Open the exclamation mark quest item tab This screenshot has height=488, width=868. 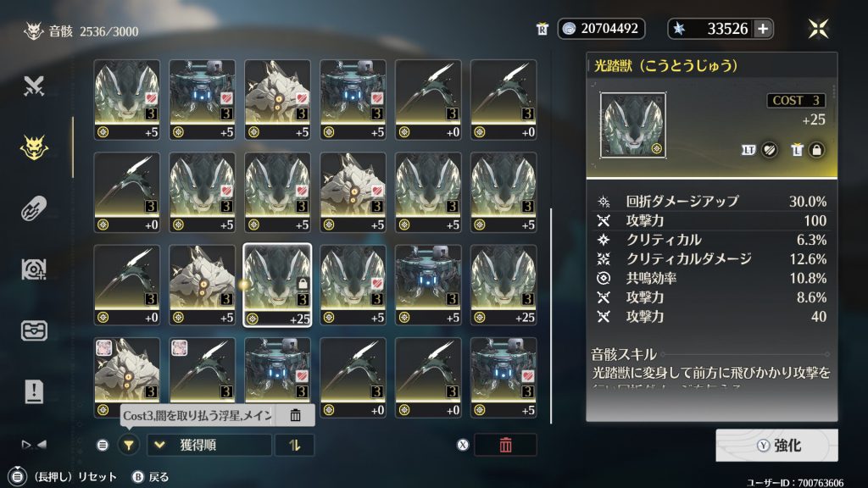pyautogui.click(x=34, y=391)
